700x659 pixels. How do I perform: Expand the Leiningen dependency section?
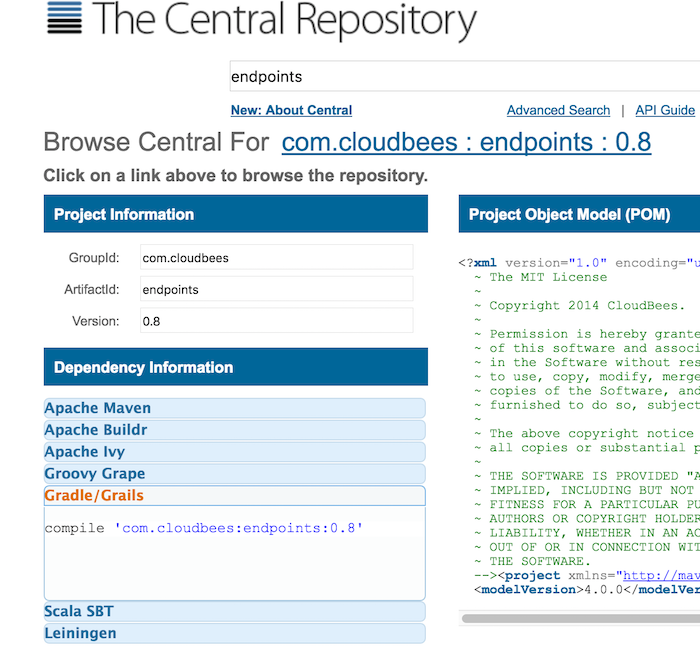pyautogui.click(x=234, y=633)
